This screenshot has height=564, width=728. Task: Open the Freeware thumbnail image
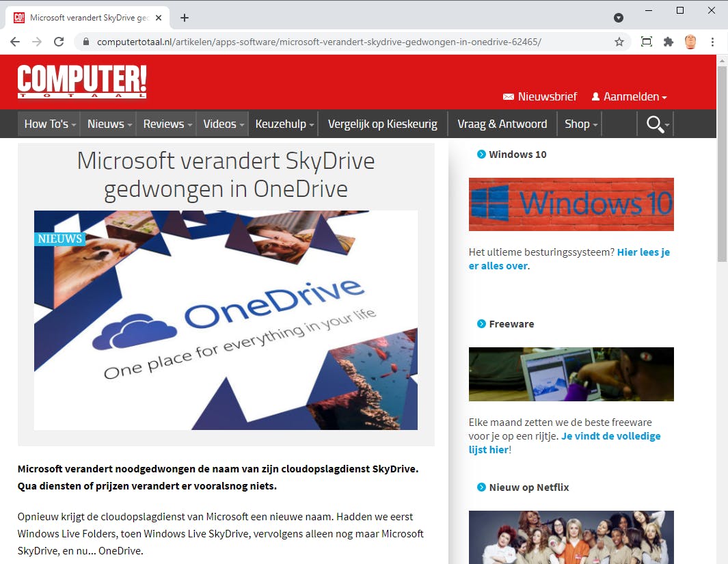coord(571,374)
